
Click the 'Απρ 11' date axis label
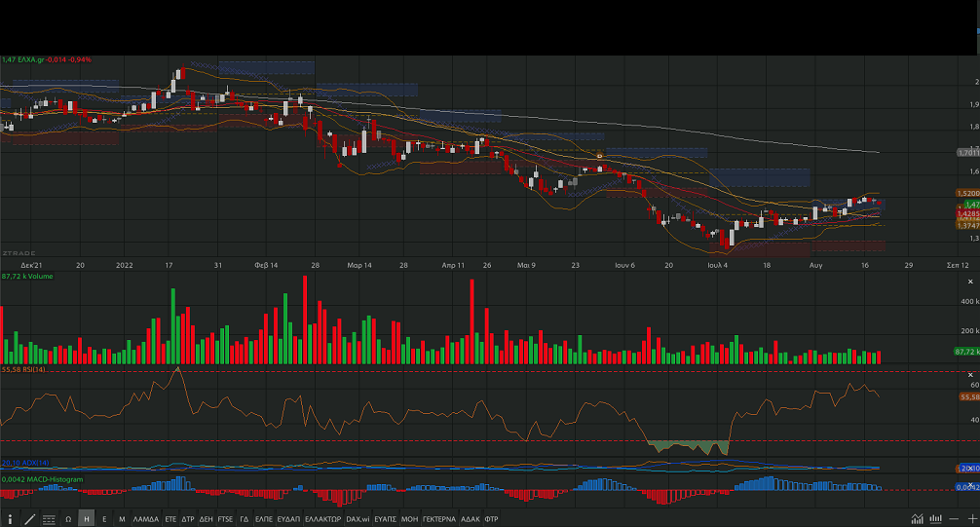(453, 265)
